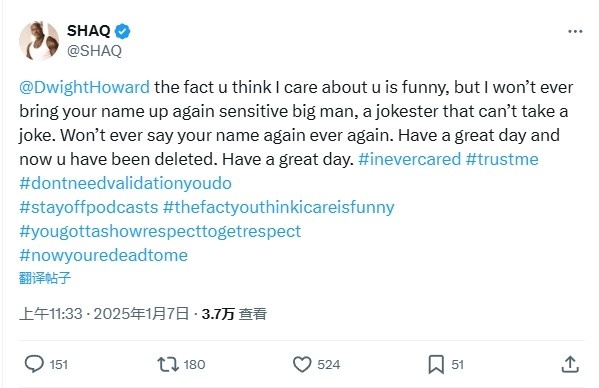Open the #dontneedvalidationyoudo hashtag

click(125, 183)
